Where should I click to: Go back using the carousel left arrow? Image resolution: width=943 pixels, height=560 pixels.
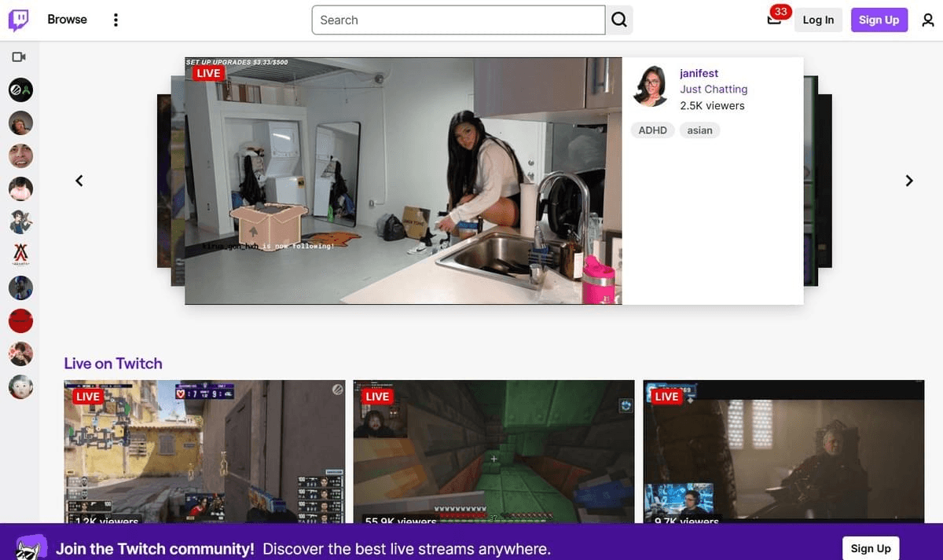pos(79,180)
